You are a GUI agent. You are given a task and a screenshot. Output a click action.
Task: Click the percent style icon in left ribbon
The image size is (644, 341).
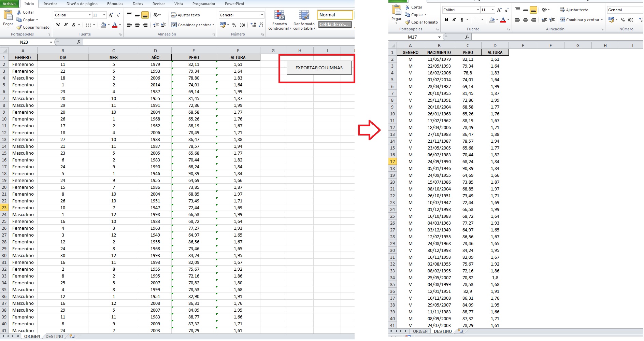(x=234, y=25)
